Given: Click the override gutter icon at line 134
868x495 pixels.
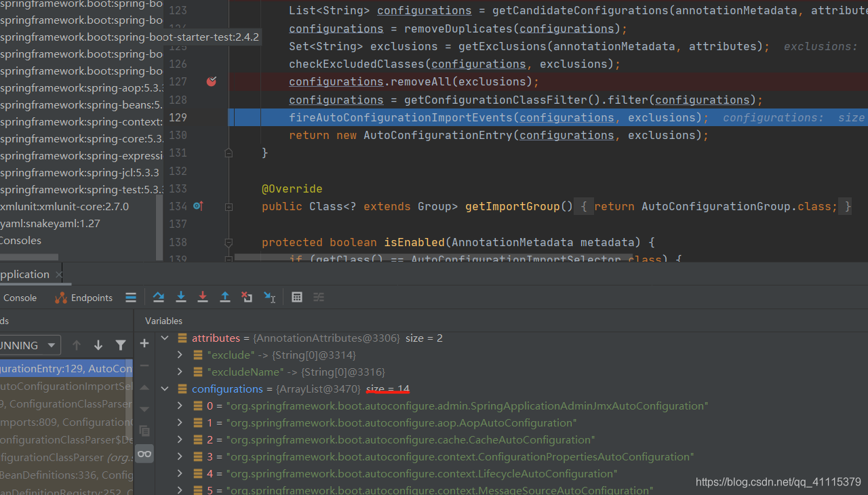Looking at the screenshot, I should 198,205.
